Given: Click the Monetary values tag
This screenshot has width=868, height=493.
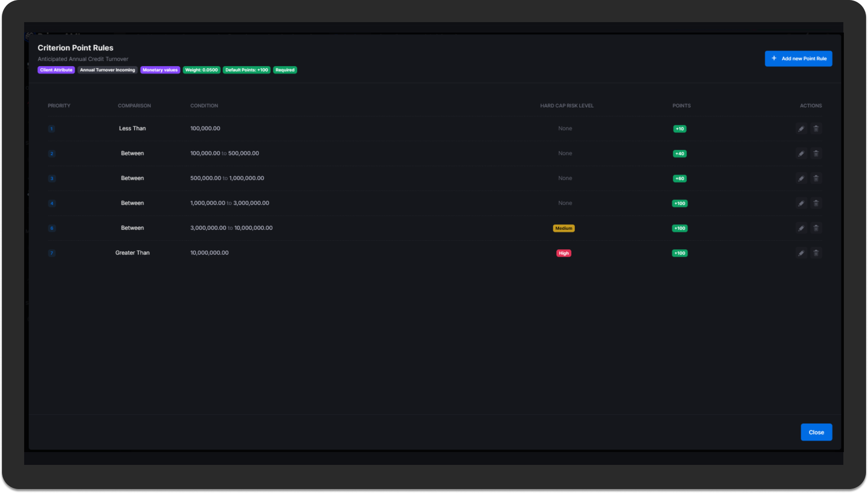Looking at the screenshot, I should tap(160, 70).
